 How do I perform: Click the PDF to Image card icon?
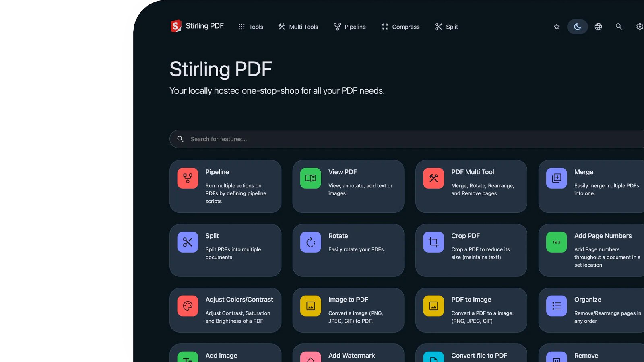[433, 306]
